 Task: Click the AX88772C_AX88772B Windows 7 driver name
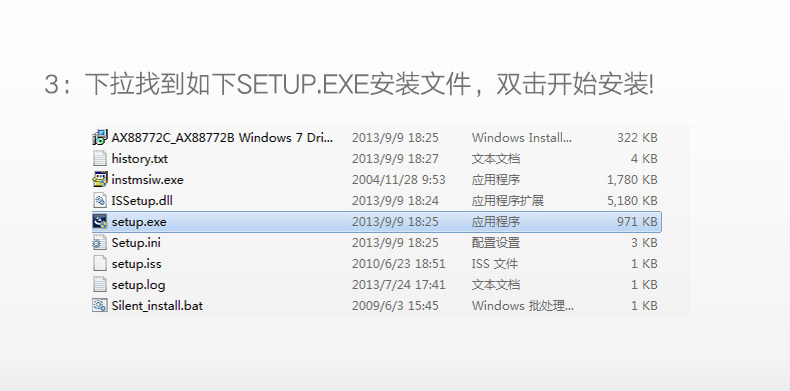tap(222, 138)
